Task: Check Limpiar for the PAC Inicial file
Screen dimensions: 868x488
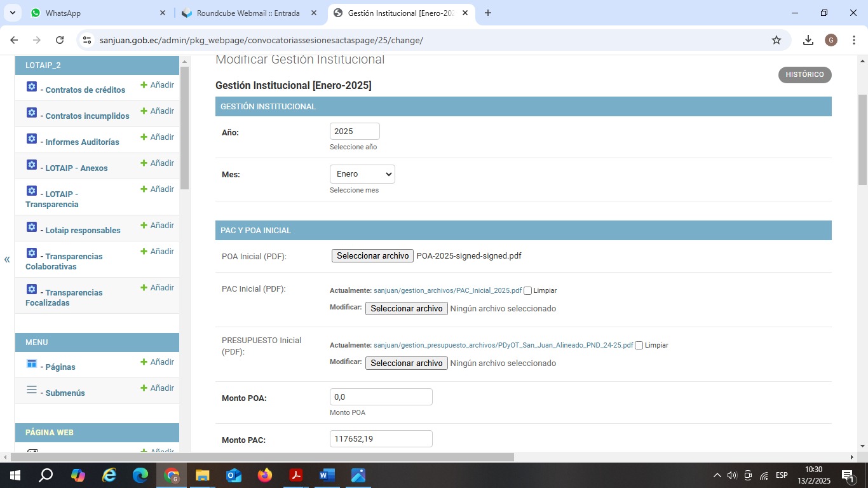Action: coord(527,291)
